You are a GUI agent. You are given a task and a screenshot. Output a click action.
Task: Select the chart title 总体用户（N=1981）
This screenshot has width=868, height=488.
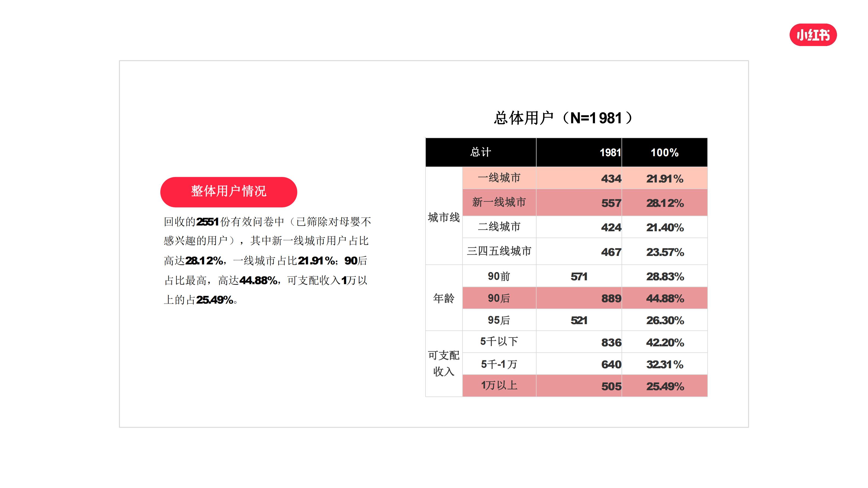pos(563,118)
